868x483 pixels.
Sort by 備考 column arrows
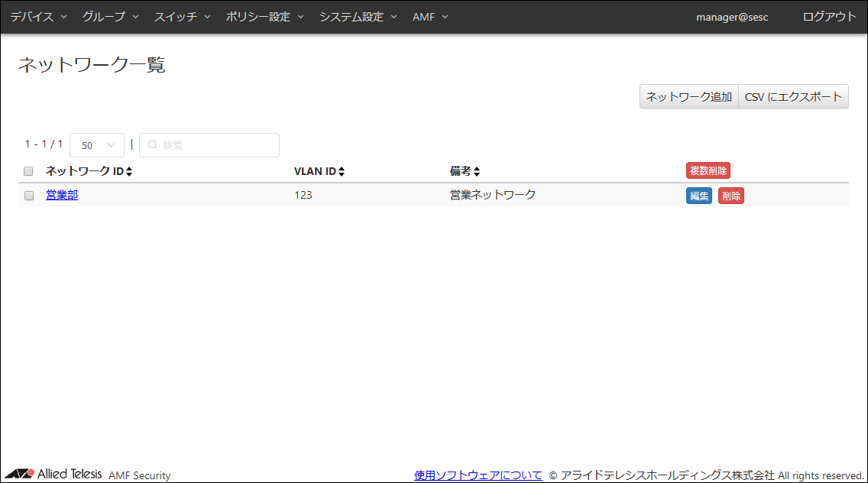[x=476, y=172]
